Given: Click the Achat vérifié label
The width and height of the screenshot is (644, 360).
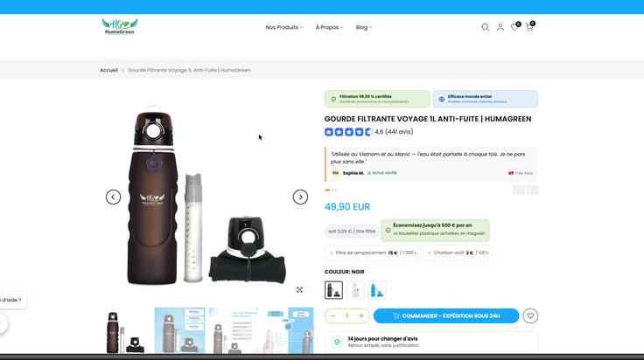Looking at the screenshot, I should [x=382, y=173].
